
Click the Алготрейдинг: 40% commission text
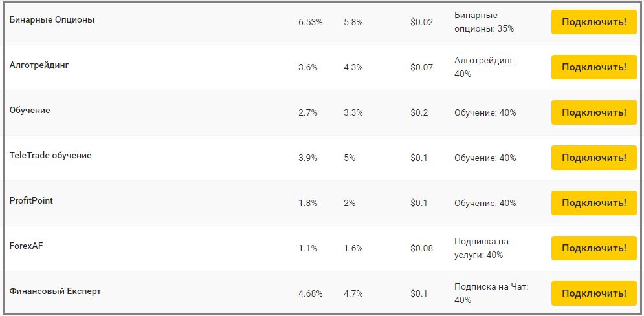(x=485, y=67)
